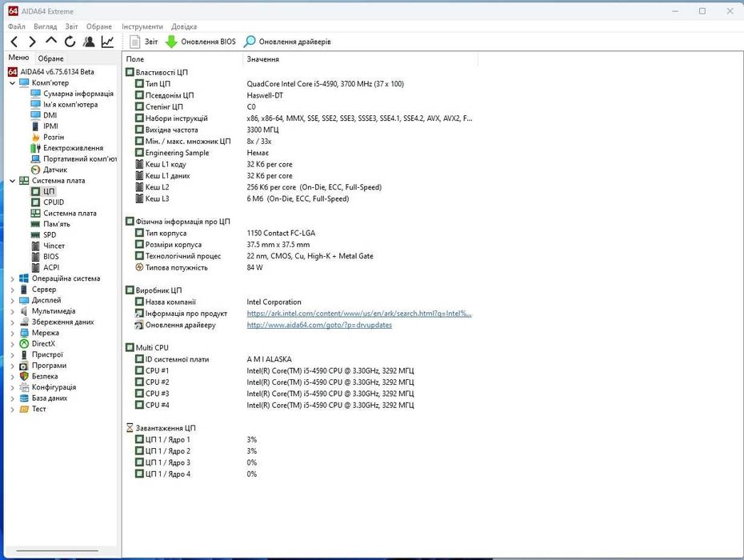Expand the Безпека tree node
The height and width of the screenshot is (560, 744).
12,377
